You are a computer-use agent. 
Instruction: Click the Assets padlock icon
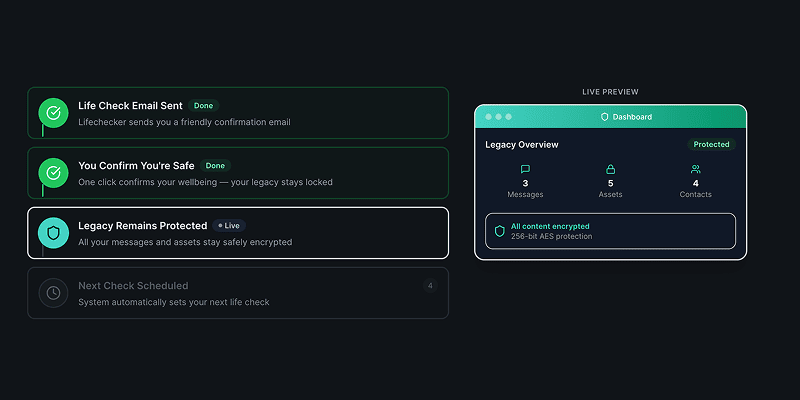coord(610,170)
